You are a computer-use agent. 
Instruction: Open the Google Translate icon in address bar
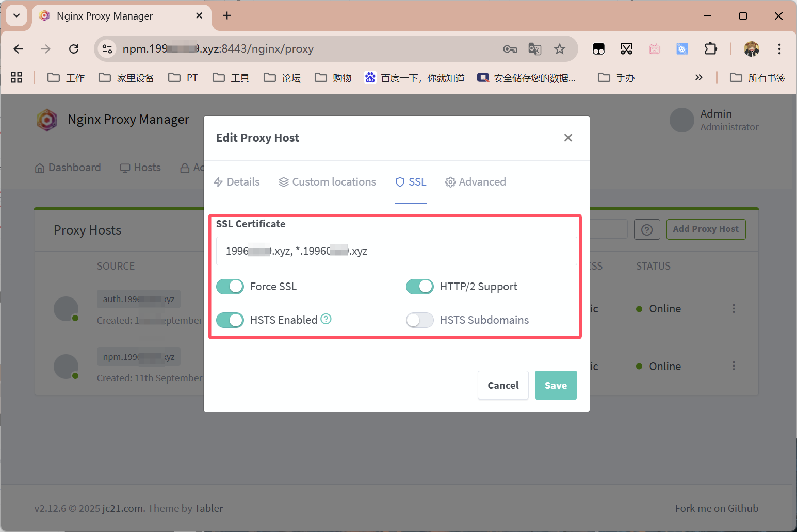(x=535, y=49)
